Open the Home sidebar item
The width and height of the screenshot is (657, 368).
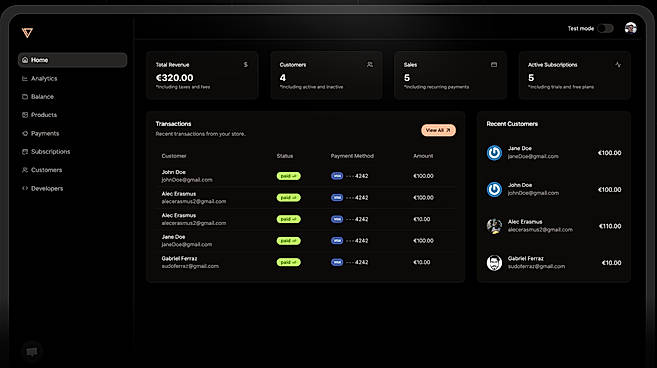[72, 60]
